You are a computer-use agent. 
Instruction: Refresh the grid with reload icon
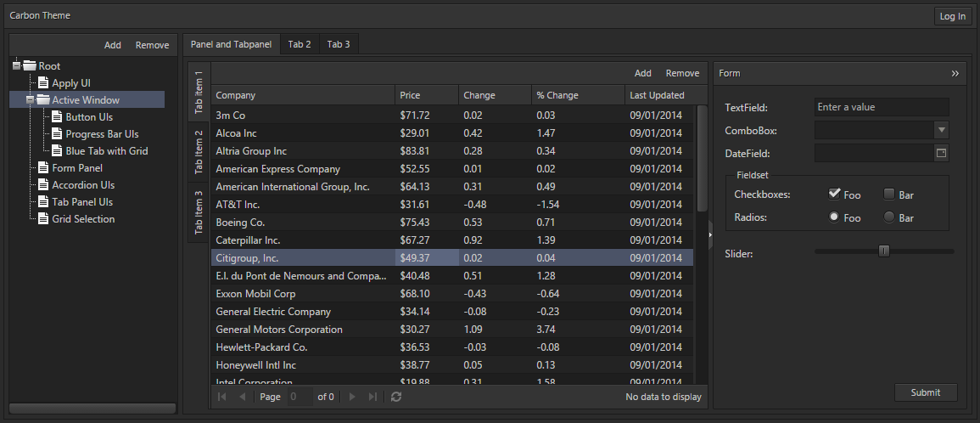(x=395, y=396)
